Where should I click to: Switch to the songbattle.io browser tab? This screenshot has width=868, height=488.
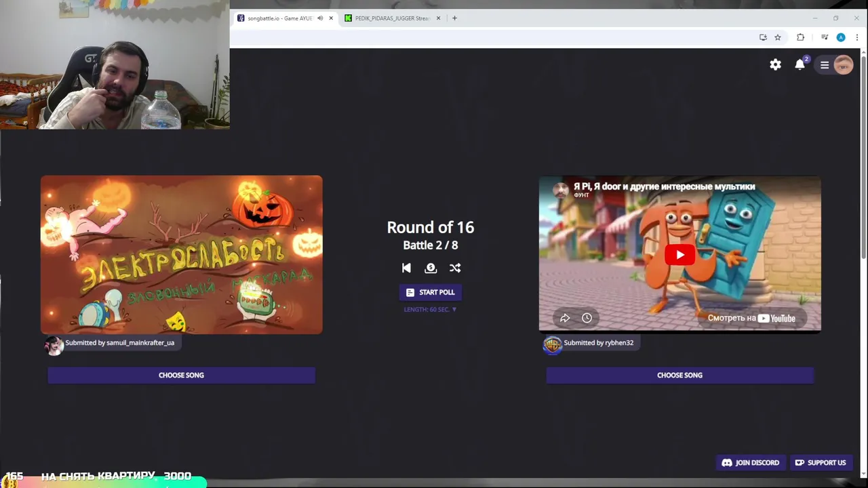[279, 18]
